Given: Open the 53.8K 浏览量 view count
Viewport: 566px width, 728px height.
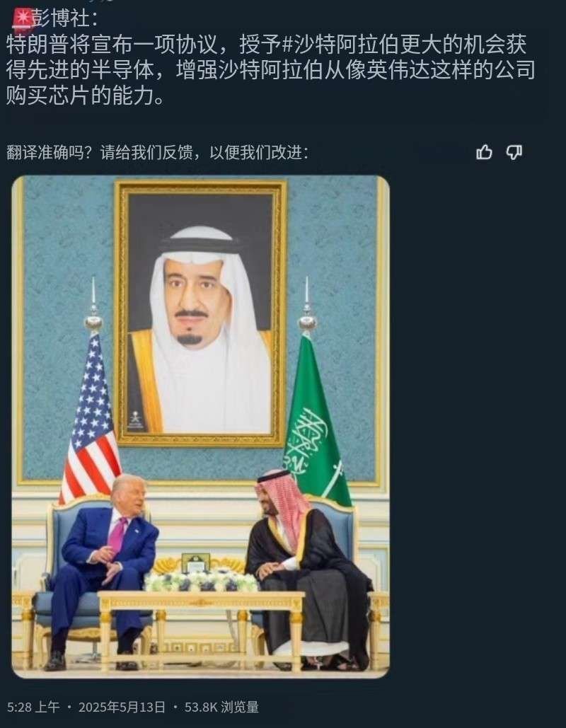Looking at the screenshot, I should tap(221, 707).
